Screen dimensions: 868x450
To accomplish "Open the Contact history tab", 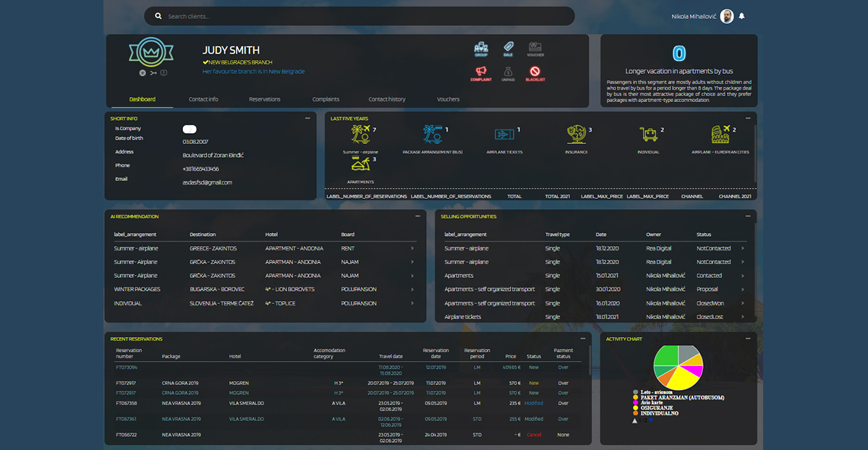I will coord(387,99).
